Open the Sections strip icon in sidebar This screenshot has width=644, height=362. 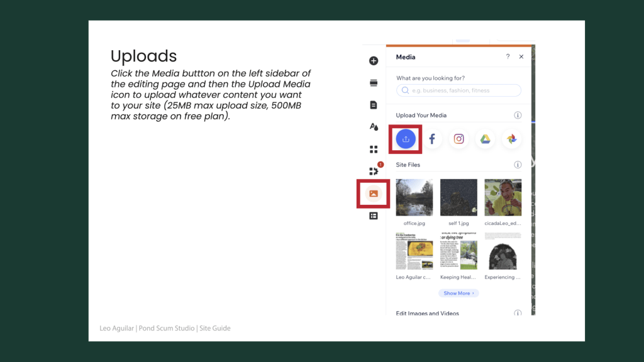[x=374, y=83]
